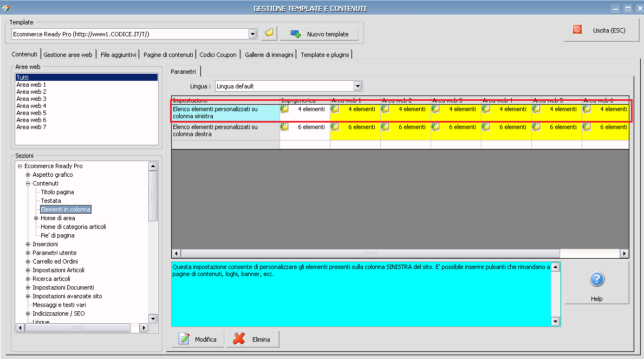The width and height of the screenshot is (644, 359).
Task: Click the Uscita (ESC) button
Action: pos(601,30)
